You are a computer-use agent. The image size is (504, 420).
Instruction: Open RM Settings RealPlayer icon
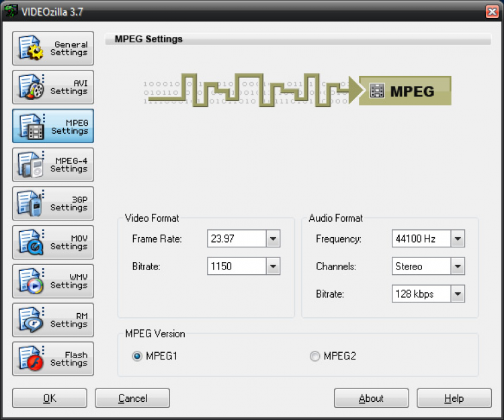31,320
